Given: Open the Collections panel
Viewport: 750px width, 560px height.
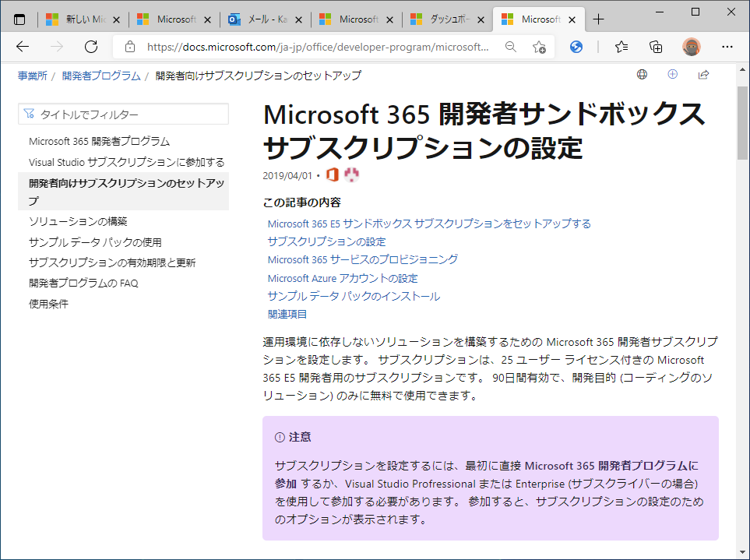Looking at the screenshot, I should click(656, 47).
